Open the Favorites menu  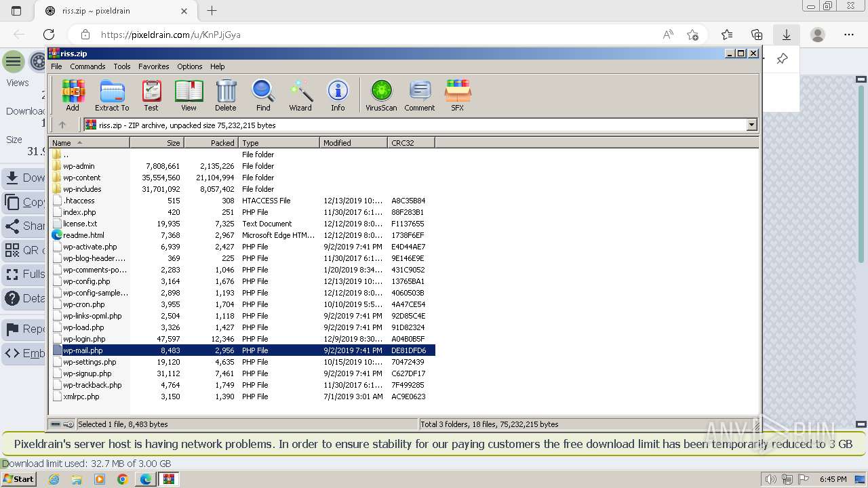coord(154,66)
